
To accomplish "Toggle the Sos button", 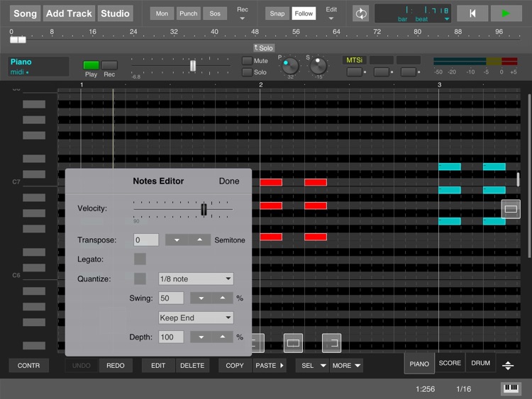I will 215,13.
